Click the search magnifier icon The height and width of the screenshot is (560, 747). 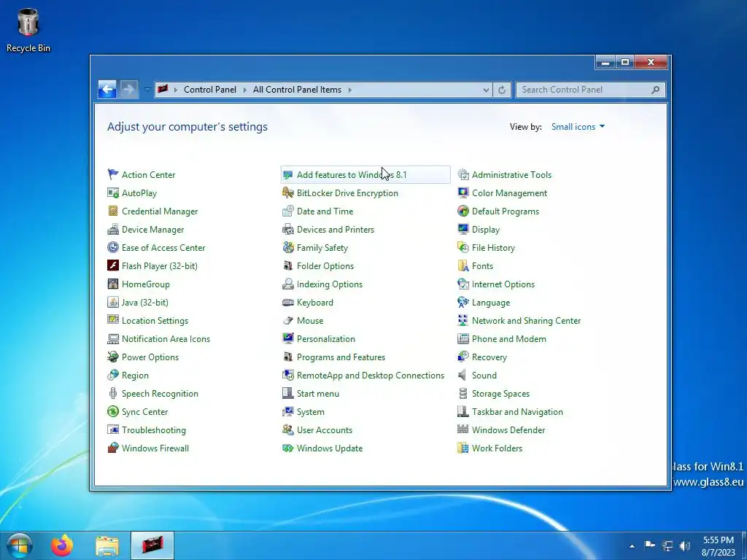(656, 90)
